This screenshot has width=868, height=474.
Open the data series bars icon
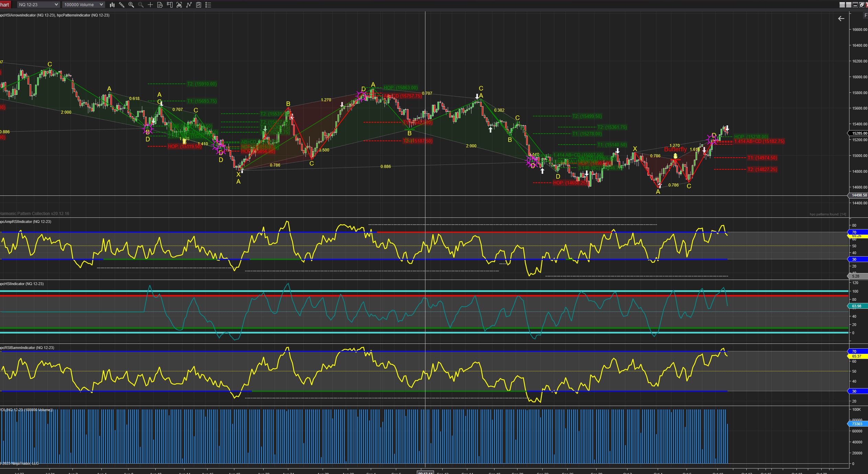(179, 5)
